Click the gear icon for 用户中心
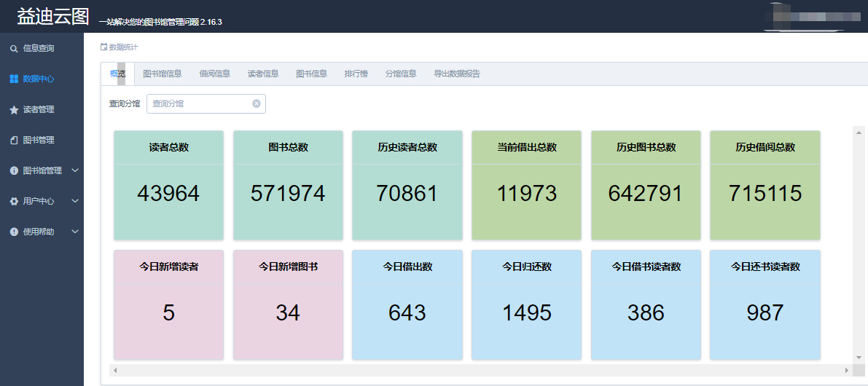 click(14, 202)
